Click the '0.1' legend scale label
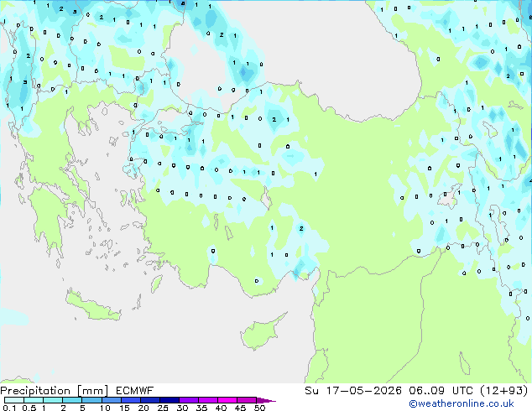Screen dimensions: 532x411 pos(9,408)
